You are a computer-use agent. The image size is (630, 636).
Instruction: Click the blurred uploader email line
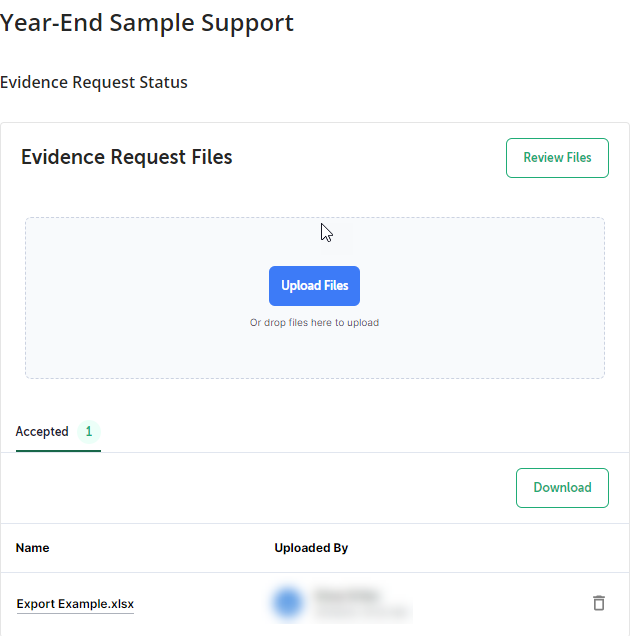tap(362, 611)
